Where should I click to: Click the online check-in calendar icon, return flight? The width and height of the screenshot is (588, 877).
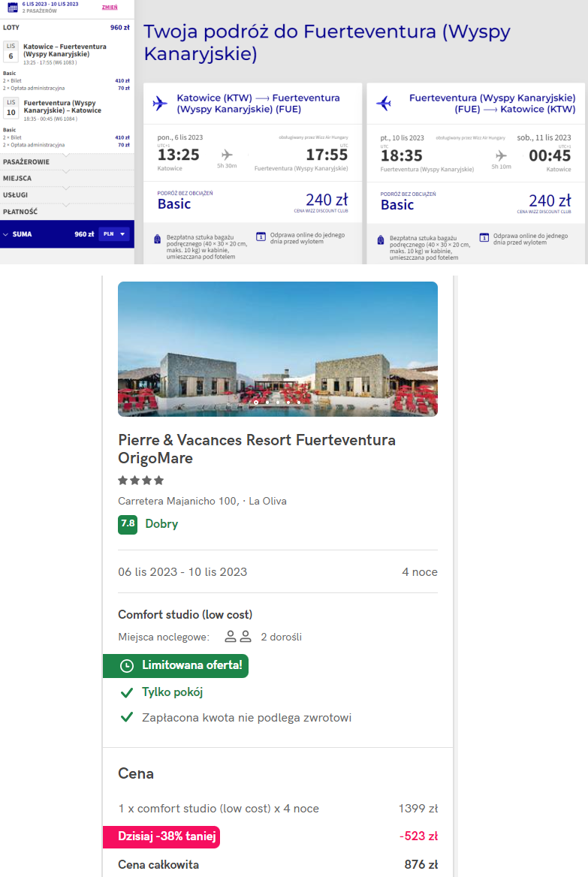(484, 237)
